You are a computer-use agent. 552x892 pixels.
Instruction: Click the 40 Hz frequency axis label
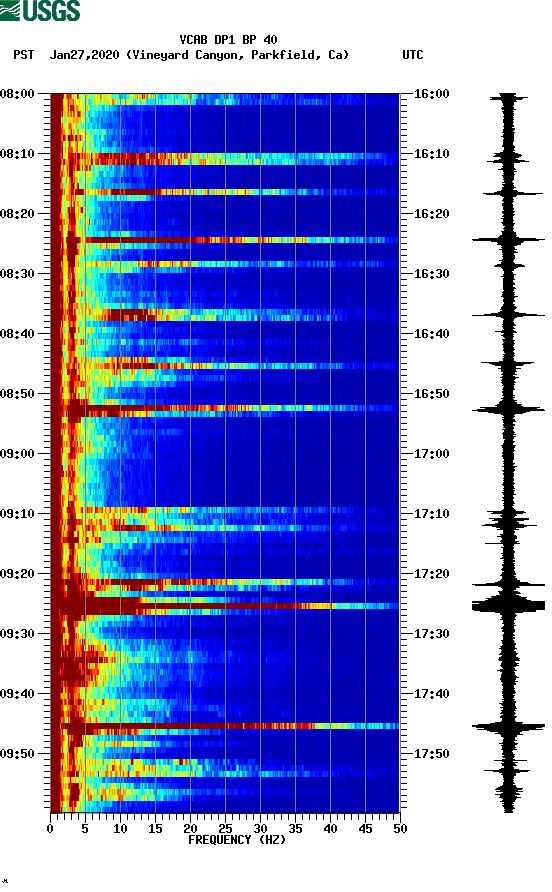click(330, 829)
